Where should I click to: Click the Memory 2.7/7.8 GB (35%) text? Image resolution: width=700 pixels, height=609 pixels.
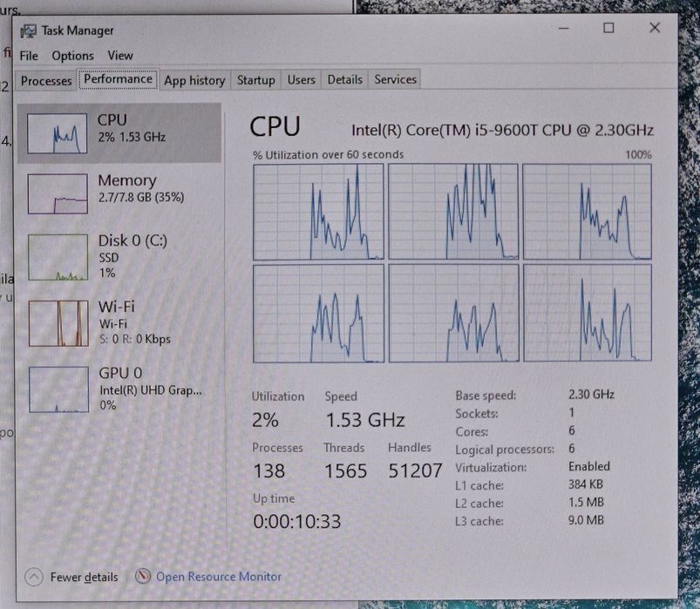click(141, 197)
